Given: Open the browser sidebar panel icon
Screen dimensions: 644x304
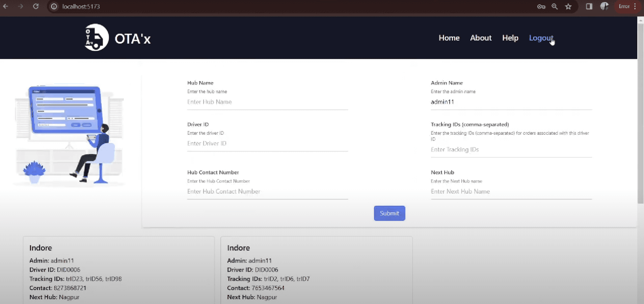Looking at the screenshot, I should 589,6.
